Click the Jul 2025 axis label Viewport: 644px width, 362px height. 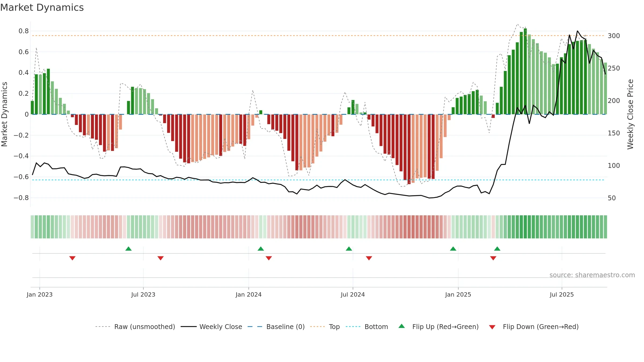tap(562, 294)
